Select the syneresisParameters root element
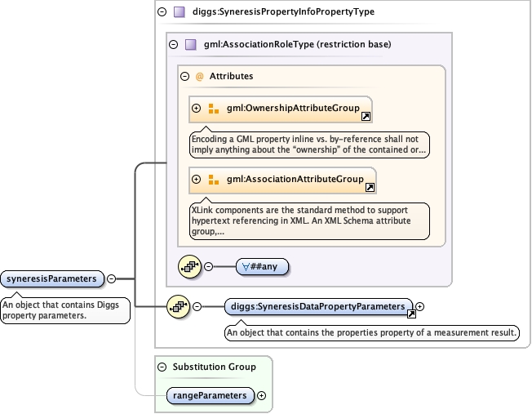Viewport: 532px width, 414px height. [52, 278]
